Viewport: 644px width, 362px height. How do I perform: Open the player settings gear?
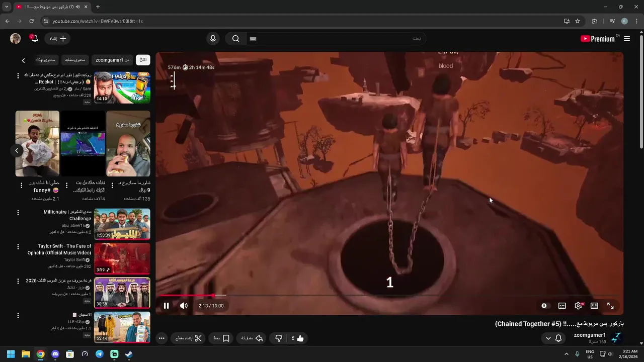coord(578,306)
